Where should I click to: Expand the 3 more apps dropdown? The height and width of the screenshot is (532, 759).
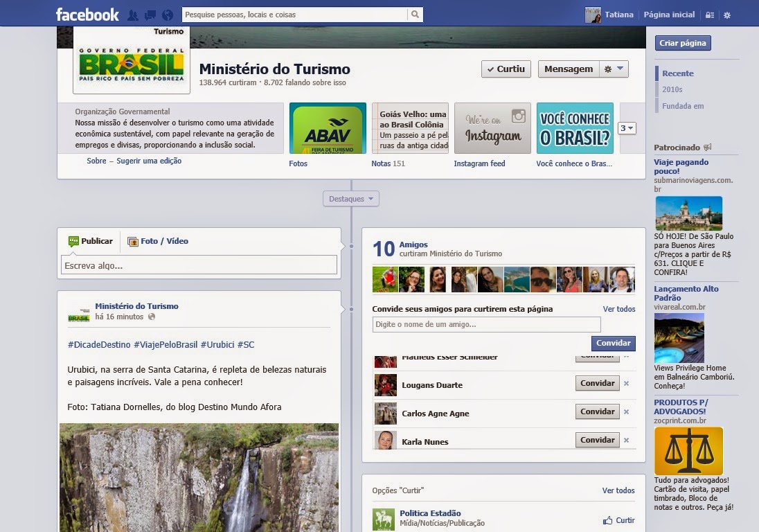point(627,128)
